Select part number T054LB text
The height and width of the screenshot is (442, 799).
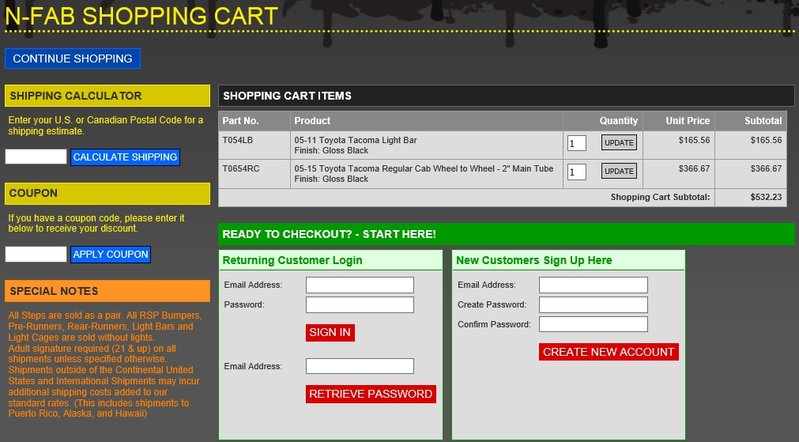[x=237, y=140]
